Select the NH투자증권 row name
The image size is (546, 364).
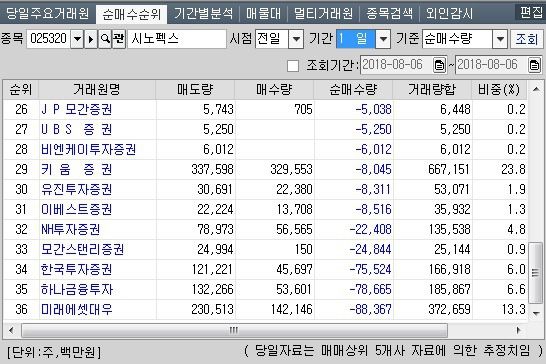point(71,230)
